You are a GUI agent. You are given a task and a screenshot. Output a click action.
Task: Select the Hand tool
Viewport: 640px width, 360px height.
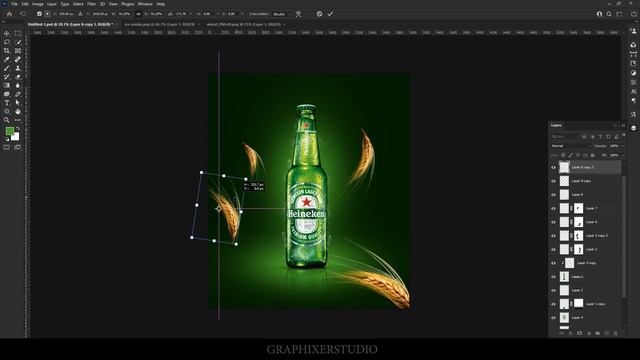point(18,111)
